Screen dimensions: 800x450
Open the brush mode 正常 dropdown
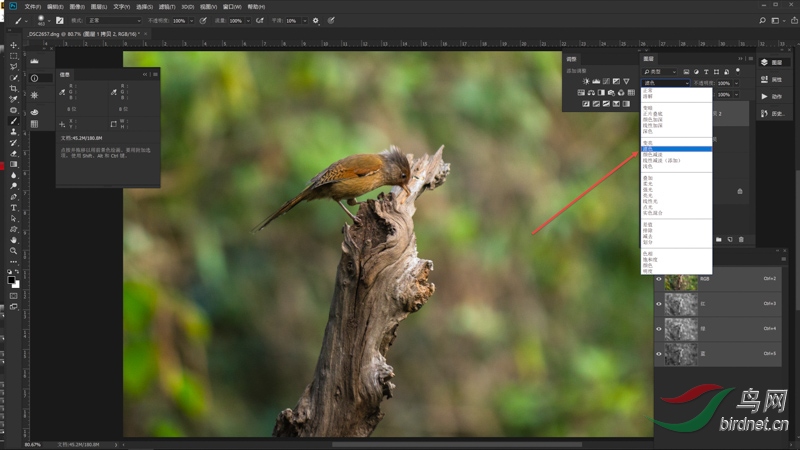[x=112, y=20]
